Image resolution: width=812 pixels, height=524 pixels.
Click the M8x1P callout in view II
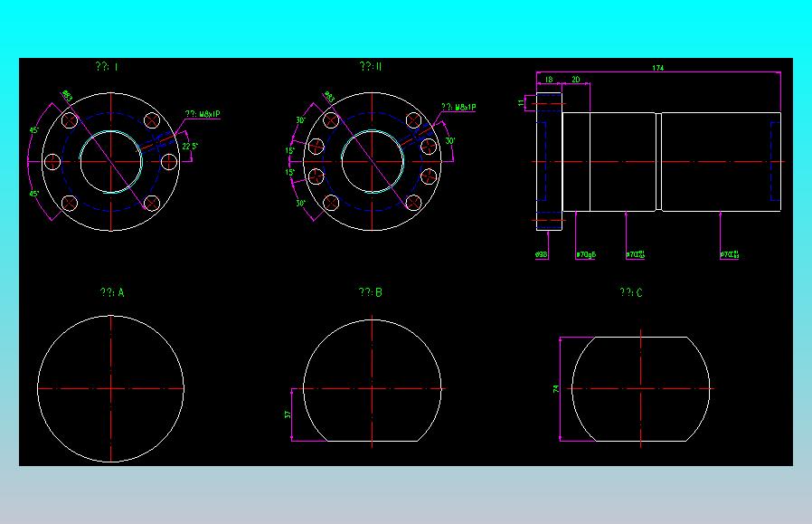coord(458,108)
